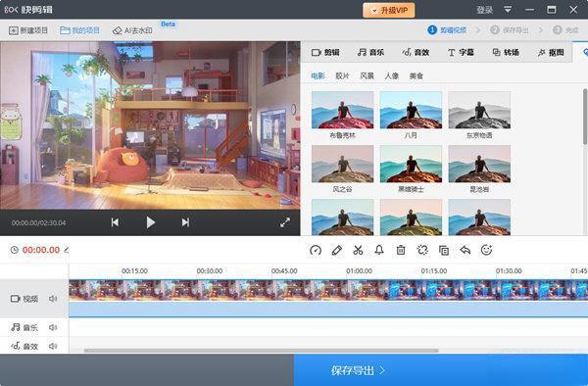Expand preview to fullscreen
The image size is (588, 386).
click(285, 222)
